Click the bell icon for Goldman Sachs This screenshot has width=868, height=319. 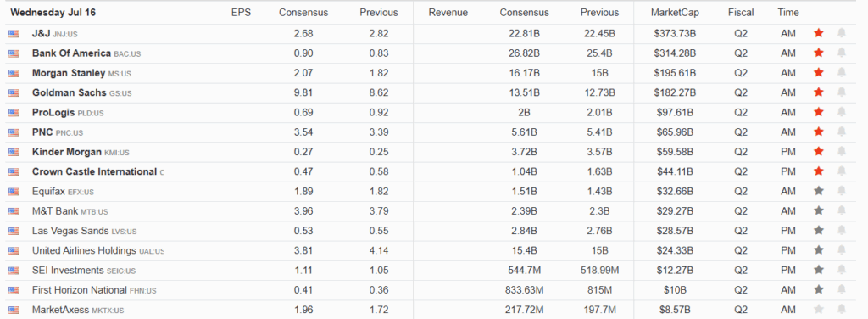[x=842, y=92]
